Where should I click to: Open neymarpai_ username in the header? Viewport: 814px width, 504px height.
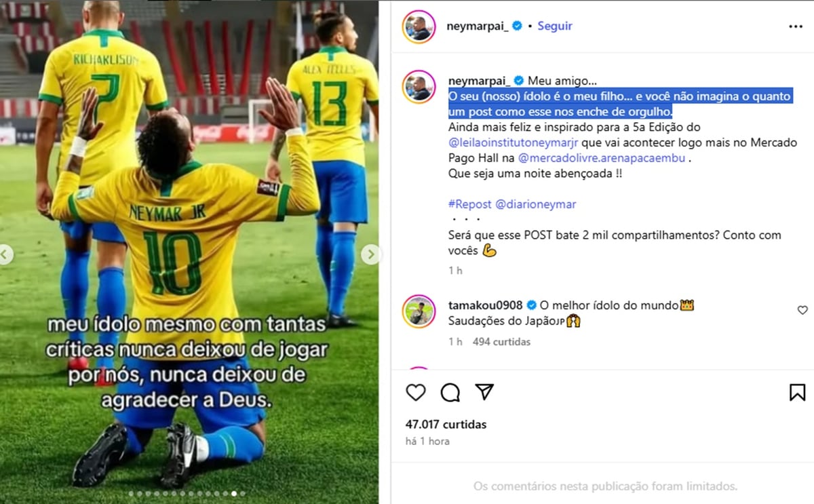[478, 26]
